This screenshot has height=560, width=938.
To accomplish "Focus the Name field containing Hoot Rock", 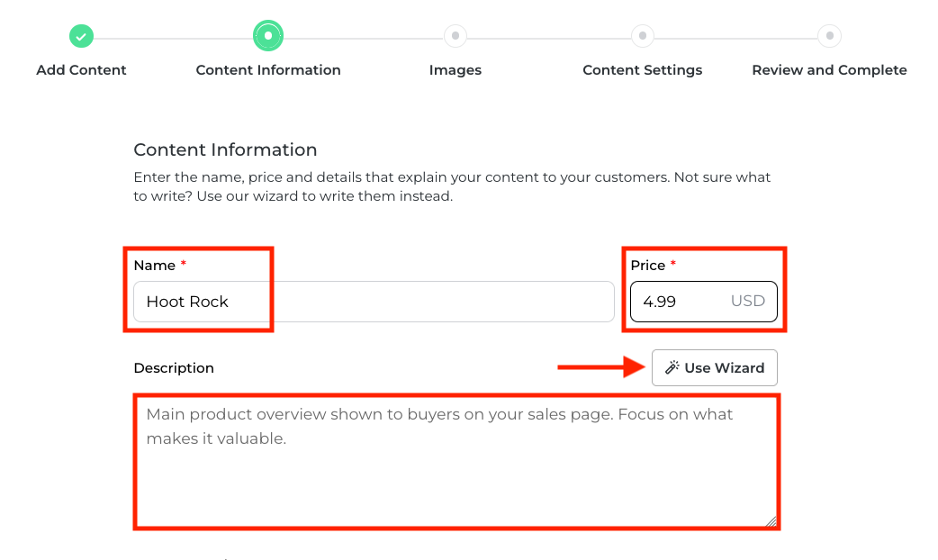I will click(x=374, y=302).
